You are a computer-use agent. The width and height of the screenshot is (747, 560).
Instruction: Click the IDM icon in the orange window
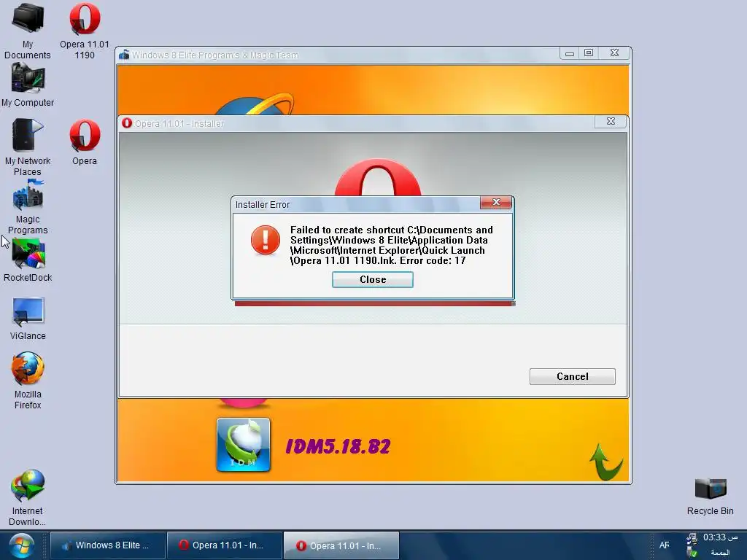(244, 445)
